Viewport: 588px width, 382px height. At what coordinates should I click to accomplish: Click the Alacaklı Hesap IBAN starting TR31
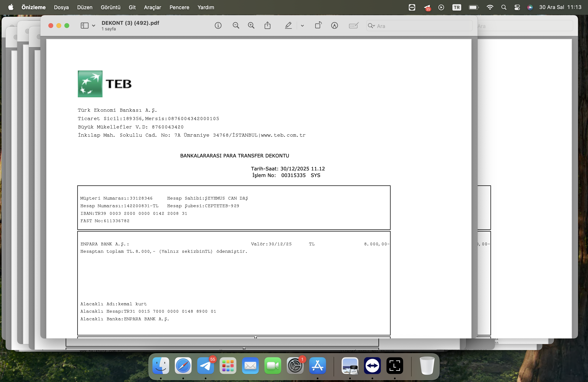pyautogui.click(x=148, y=311)
